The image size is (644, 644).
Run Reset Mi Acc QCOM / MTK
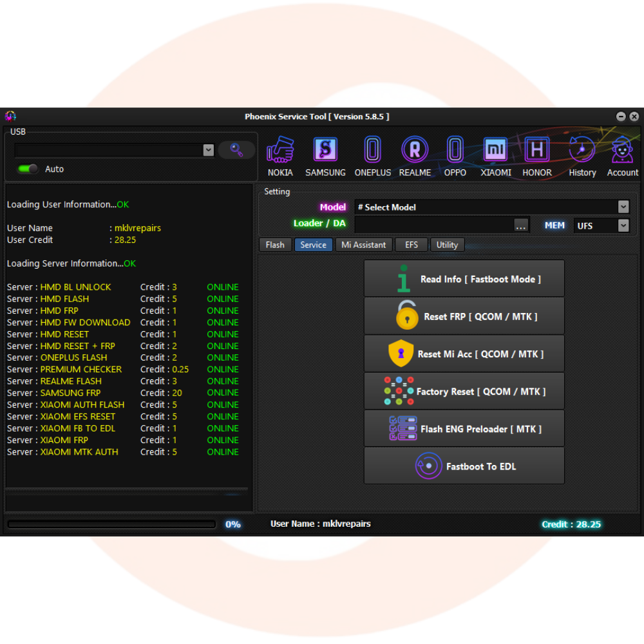(x=464, y=354)
